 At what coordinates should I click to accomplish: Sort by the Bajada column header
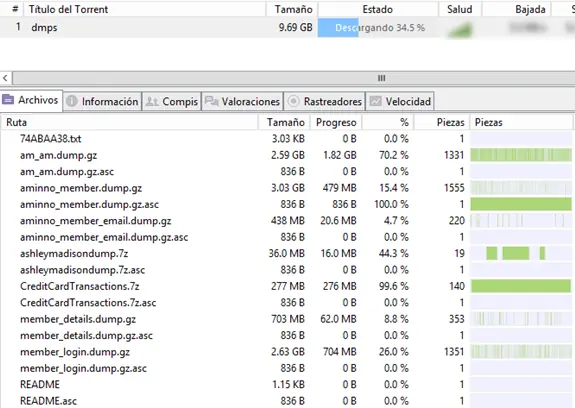coord(516,9)
